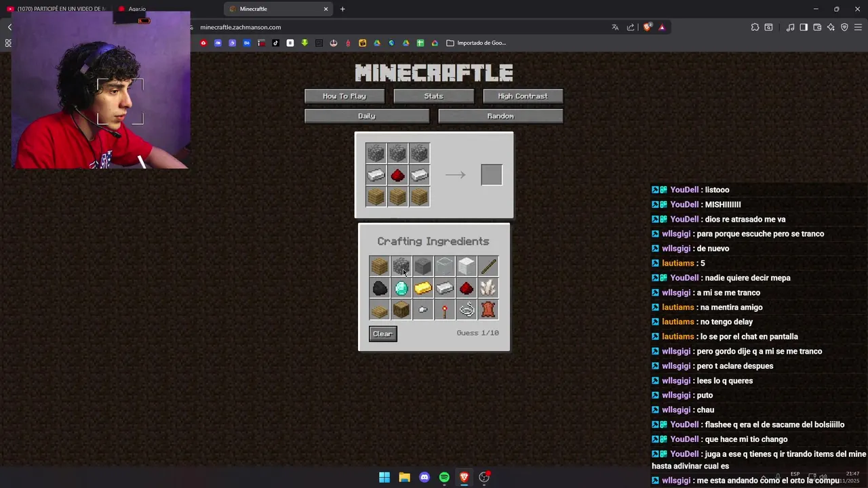Choose the smooth stone block ingredient
Viewport: 868px width, 488px height.
pyautogui.click(x=422, y=266)
